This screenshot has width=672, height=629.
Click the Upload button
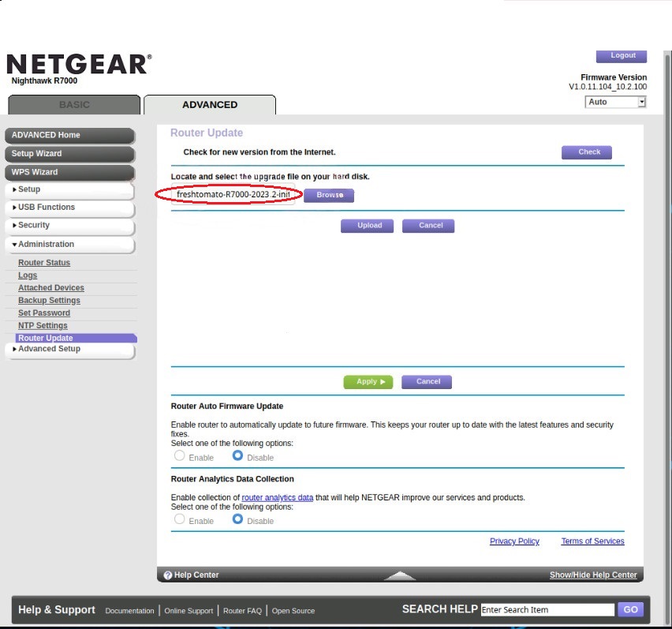[x=367, y=226]
